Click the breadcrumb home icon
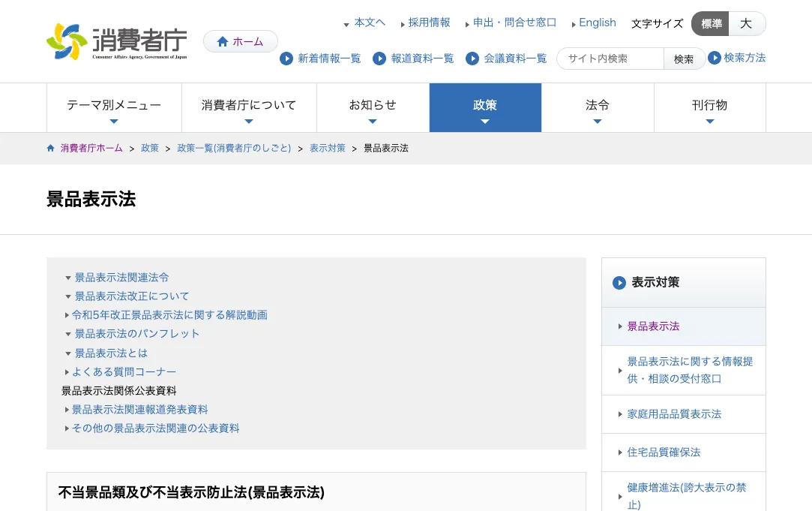Viewport: 812px width, 511px height. pos(51,149)
